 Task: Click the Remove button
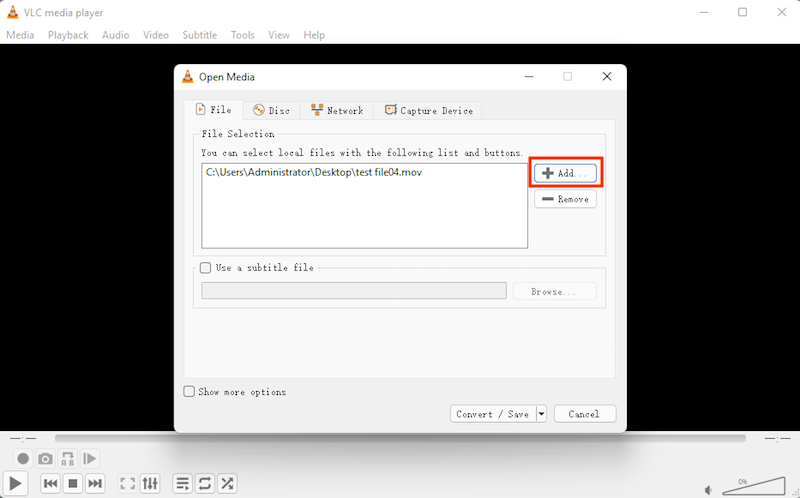pyautogui.click(x=565, y=199)
